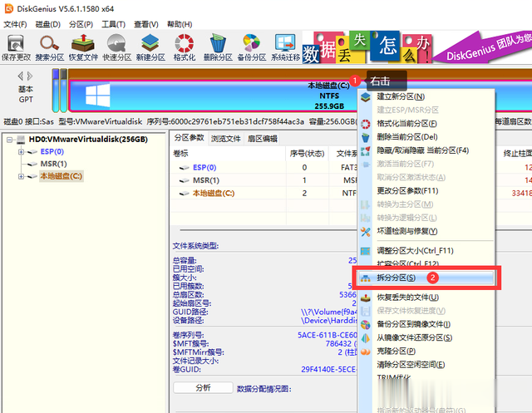Open the 查看(V) menu
532x413 pixels.
pos(146,24)
